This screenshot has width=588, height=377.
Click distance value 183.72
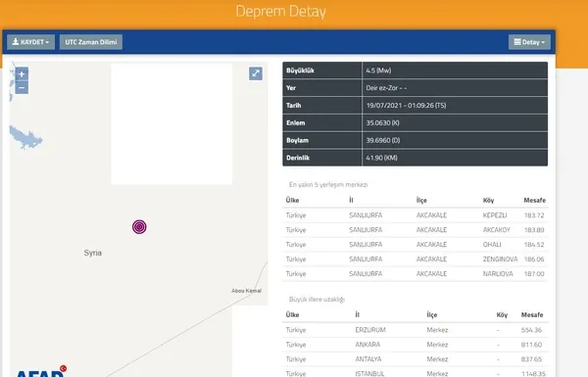(534, 215)
